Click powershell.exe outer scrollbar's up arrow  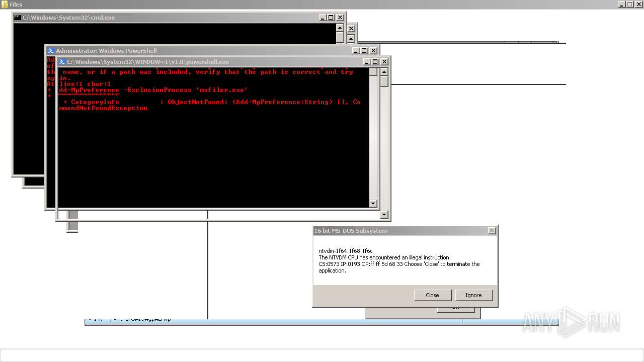coord(384,72)
